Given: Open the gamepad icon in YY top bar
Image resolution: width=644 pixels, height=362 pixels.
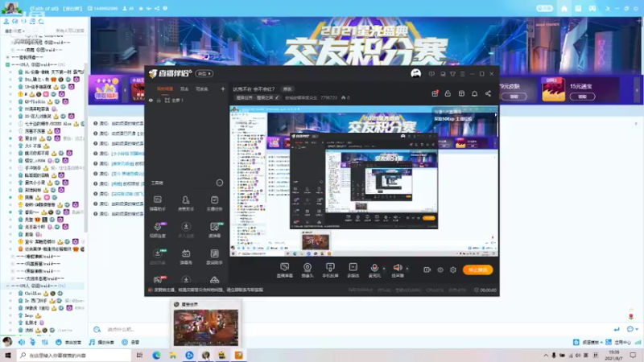Looking at the screenshot, I should 592,8.
